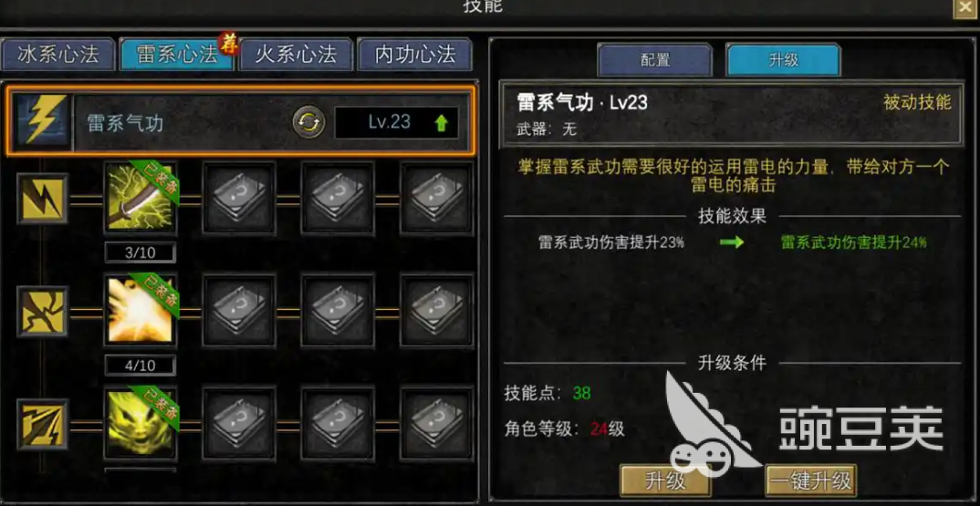
Task: Click the second row cracked lightning category icon
Action: (43, 311)
